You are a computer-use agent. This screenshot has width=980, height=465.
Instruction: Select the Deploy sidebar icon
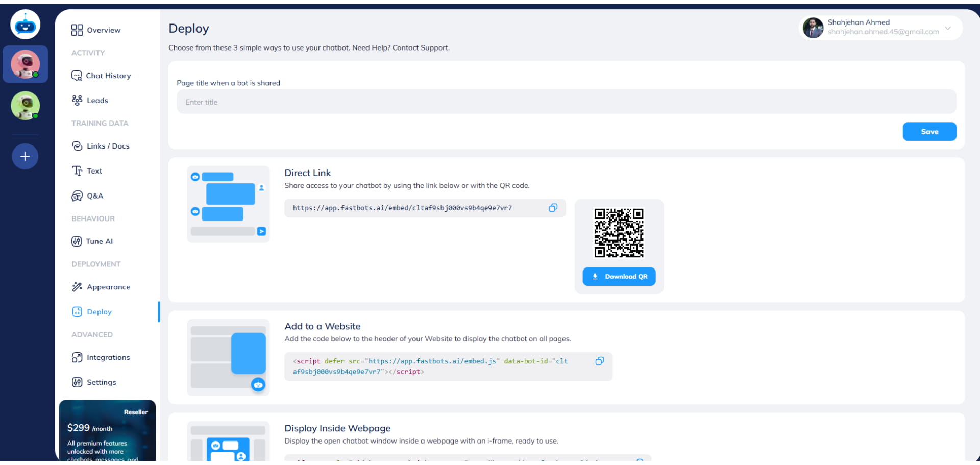pos(77,312)
